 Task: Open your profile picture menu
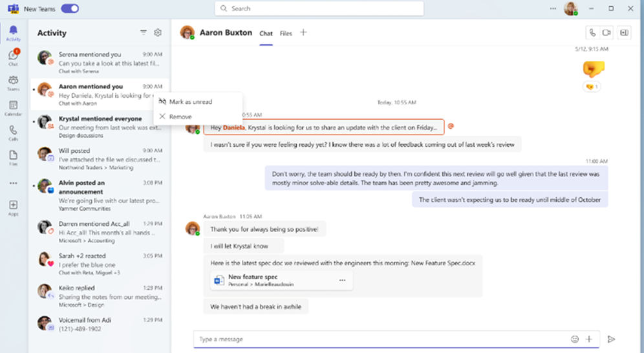570,8
